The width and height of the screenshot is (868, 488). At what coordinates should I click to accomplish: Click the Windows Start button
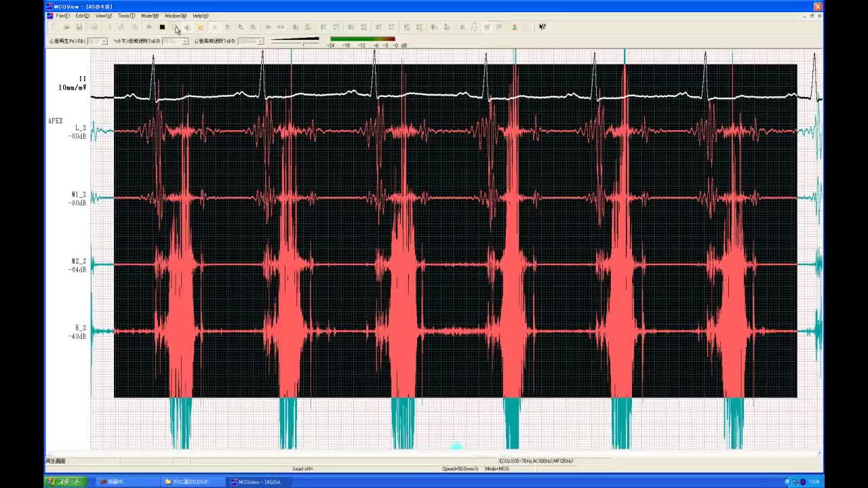tap(63, 482)
